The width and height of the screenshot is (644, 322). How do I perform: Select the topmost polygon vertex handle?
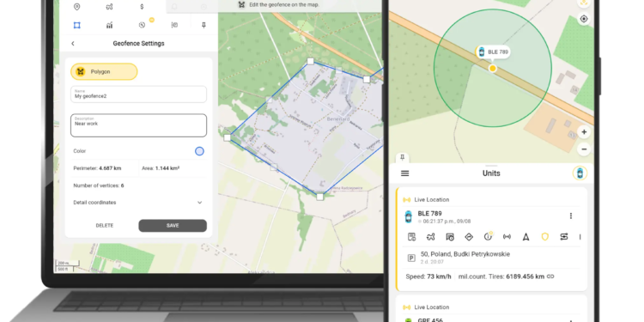click(311, 61)
